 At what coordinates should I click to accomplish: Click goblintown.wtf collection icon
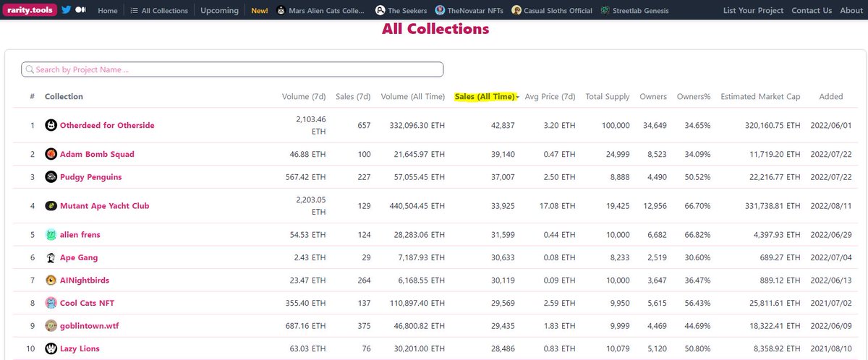pyautogui.click(x=51, y=326)
